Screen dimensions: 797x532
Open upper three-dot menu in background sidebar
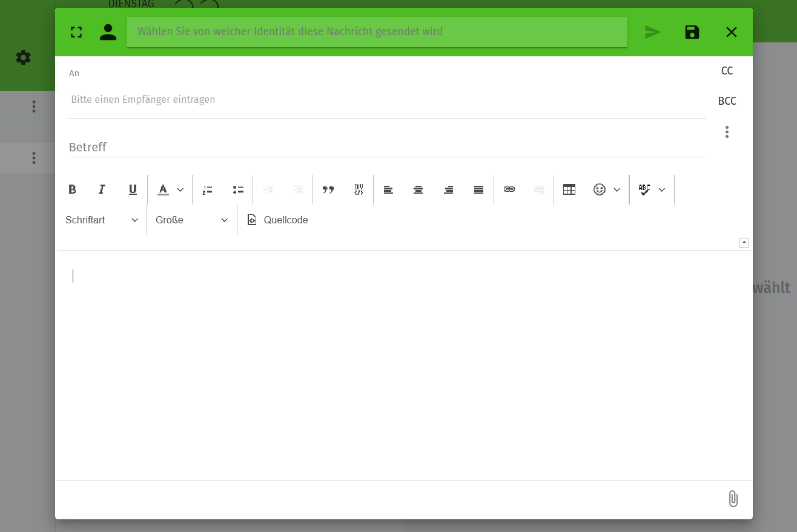34,107
